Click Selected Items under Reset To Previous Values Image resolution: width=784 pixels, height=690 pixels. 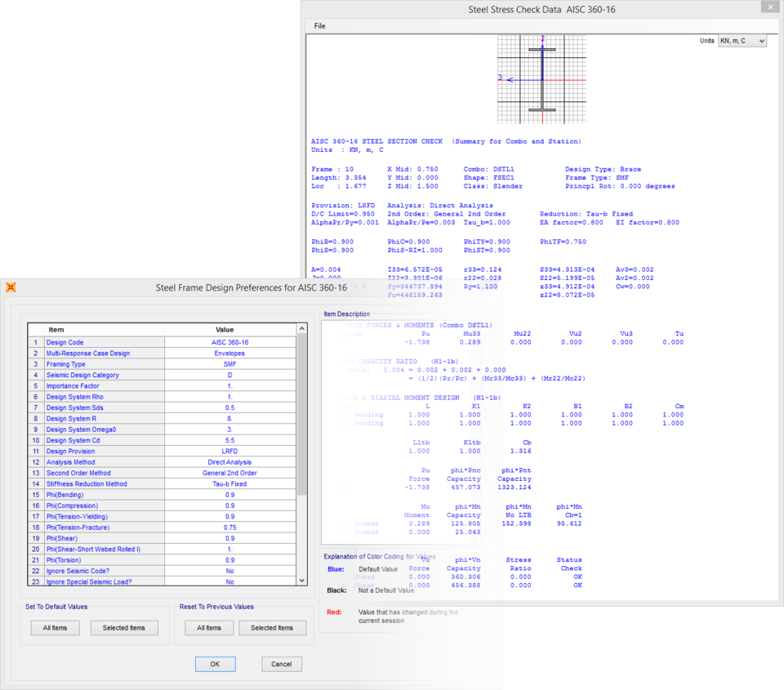[272, 628]
